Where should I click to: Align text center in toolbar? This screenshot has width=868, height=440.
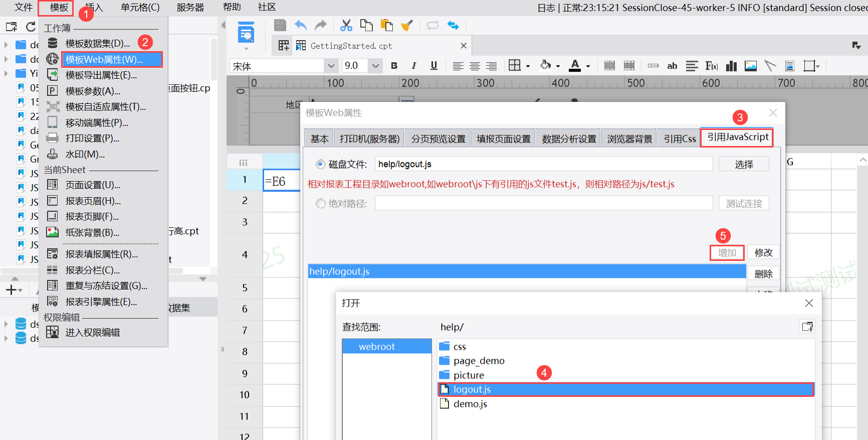click(475, 66)
